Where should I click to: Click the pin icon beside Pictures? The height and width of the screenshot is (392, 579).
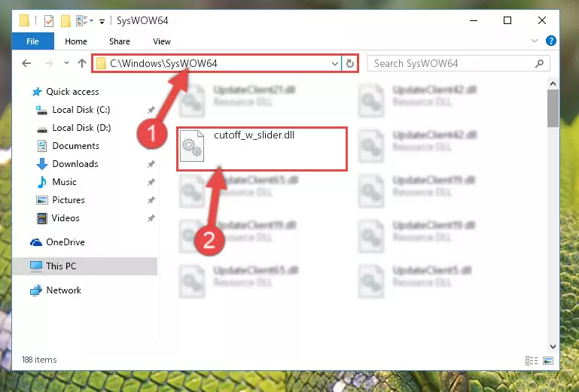(x=151, y=200)
